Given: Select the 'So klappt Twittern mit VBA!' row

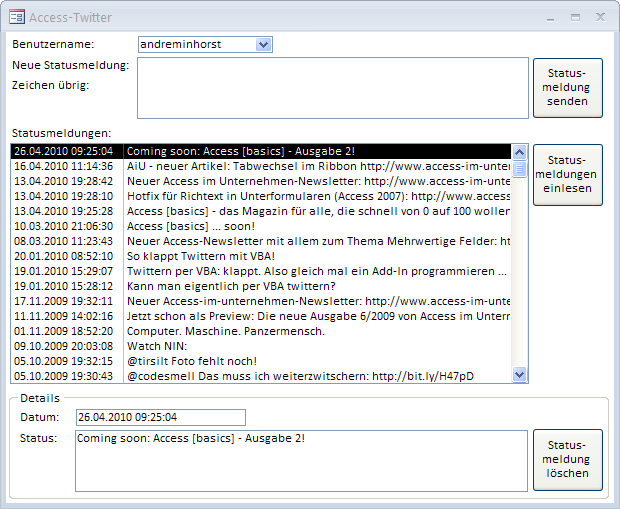Looking at the screenshot, I should (x=260, y=256).
